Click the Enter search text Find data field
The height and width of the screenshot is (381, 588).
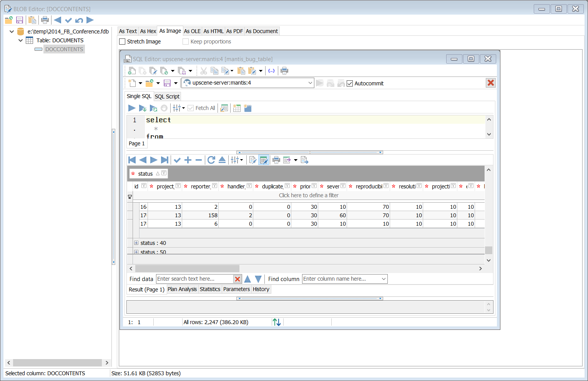194,279
